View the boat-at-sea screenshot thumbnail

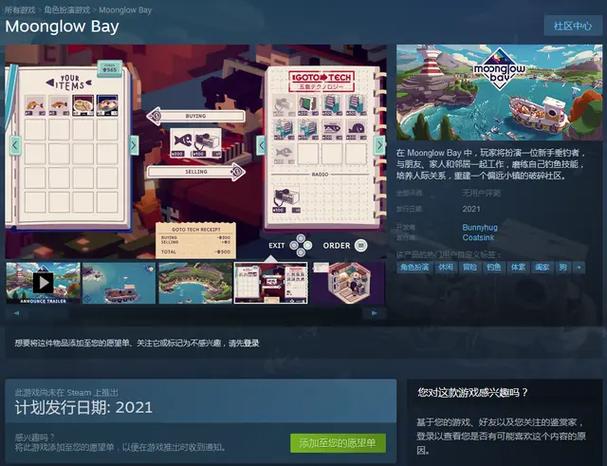[119, 283]
